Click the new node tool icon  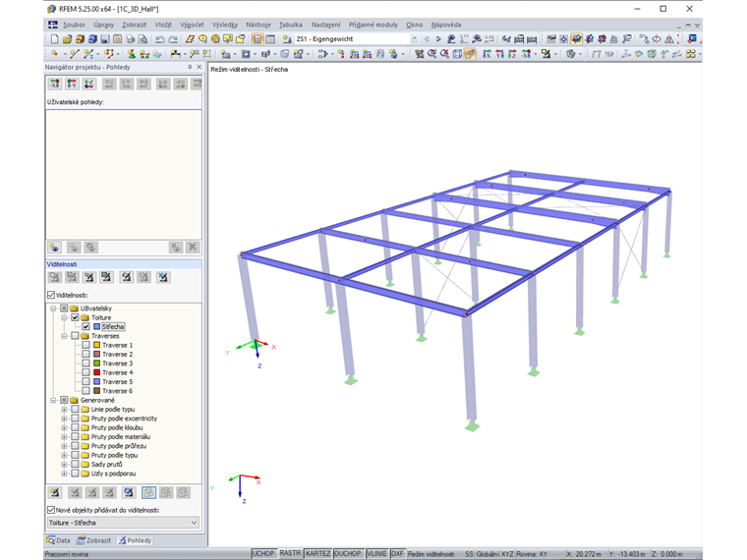pos(54,54)
